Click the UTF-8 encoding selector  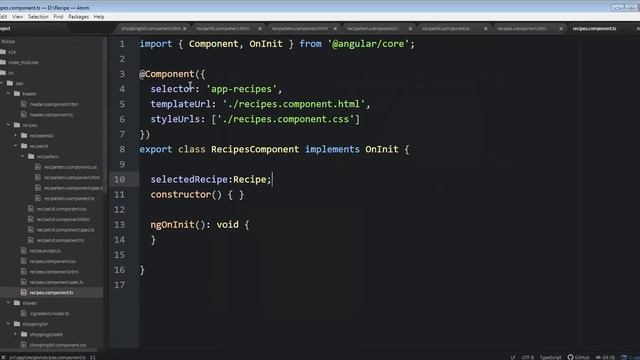click(x=527, y=357)
